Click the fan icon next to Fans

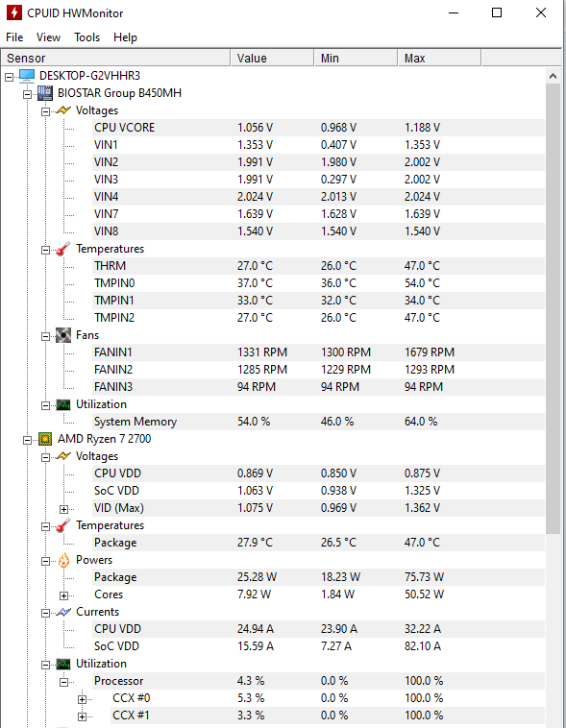click(x=63, y=335)
